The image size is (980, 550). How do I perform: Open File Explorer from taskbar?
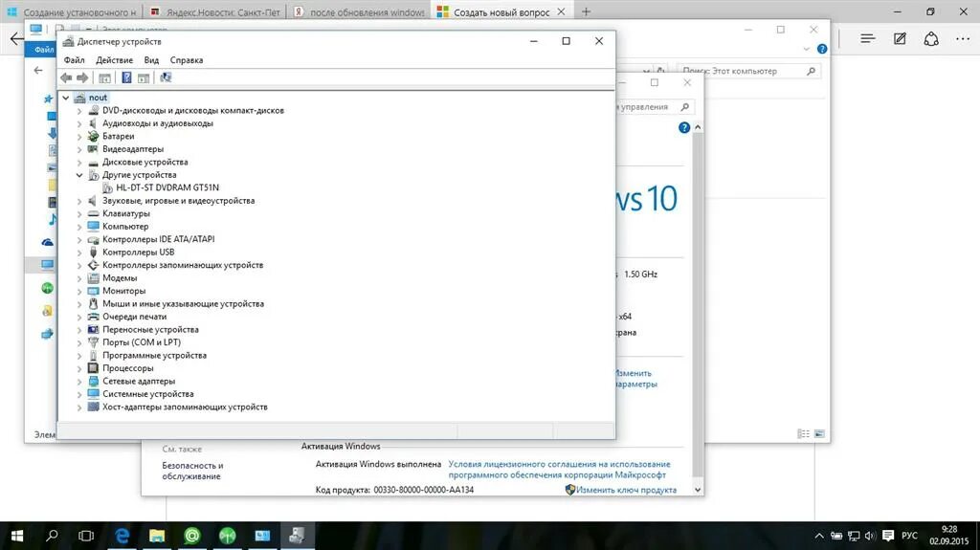(x=157, y=536)
